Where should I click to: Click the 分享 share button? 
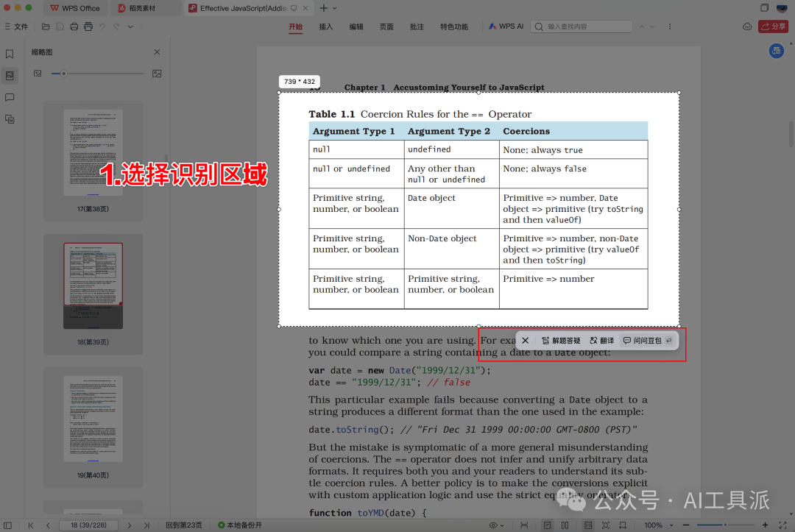773,26
